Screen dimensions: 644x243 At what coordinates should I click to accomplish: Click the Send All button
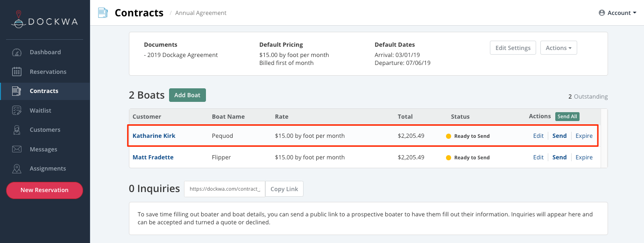tap(567, 116)
